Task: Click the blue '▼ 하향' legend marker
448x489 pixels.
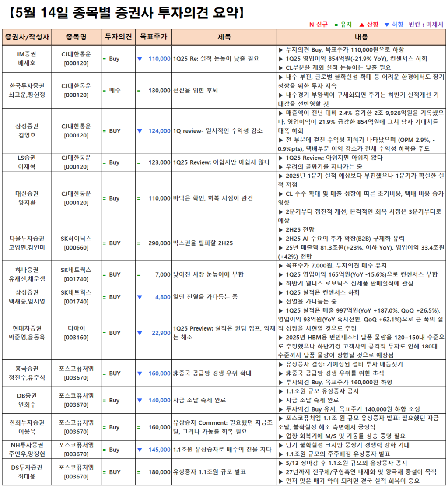Action: [x=394, y=25]
